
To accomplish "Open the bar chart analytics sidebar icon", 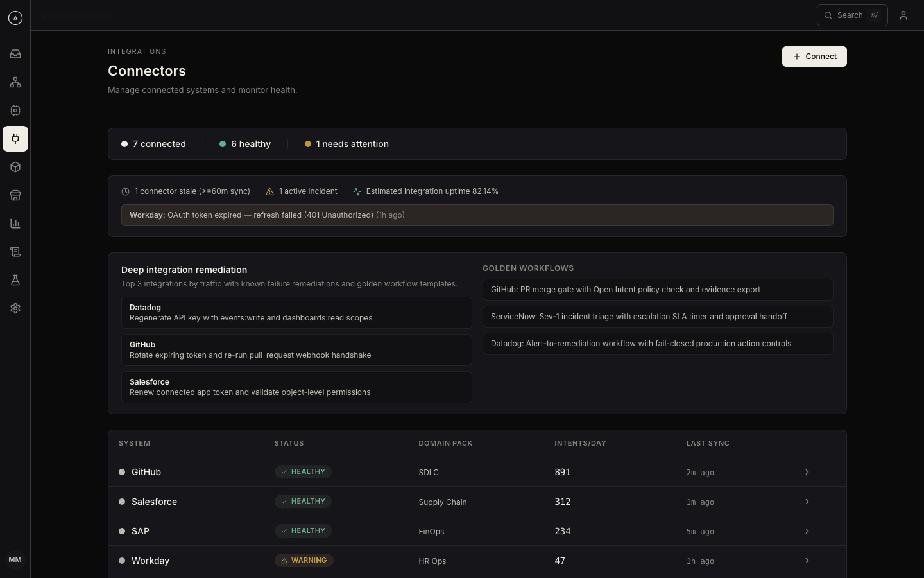I will click(15, 223).
